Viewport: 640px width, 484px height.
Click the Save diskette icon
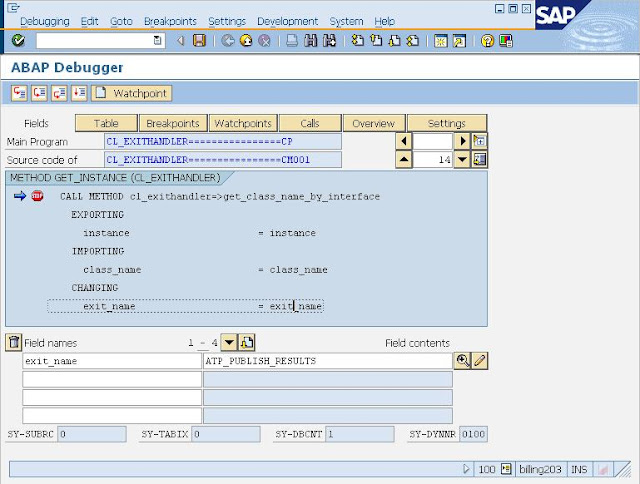[x=199, y=40]
